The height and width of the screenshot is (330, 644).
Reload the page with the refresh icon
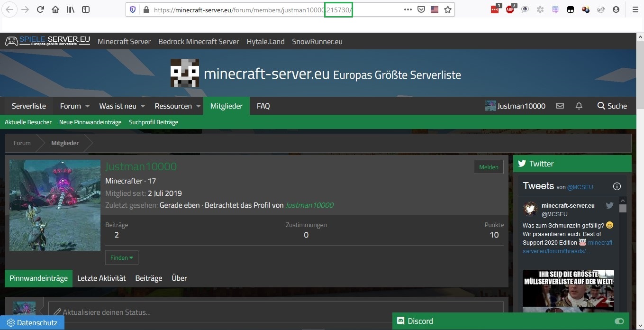pyautogui.click(x=40, y=9)
